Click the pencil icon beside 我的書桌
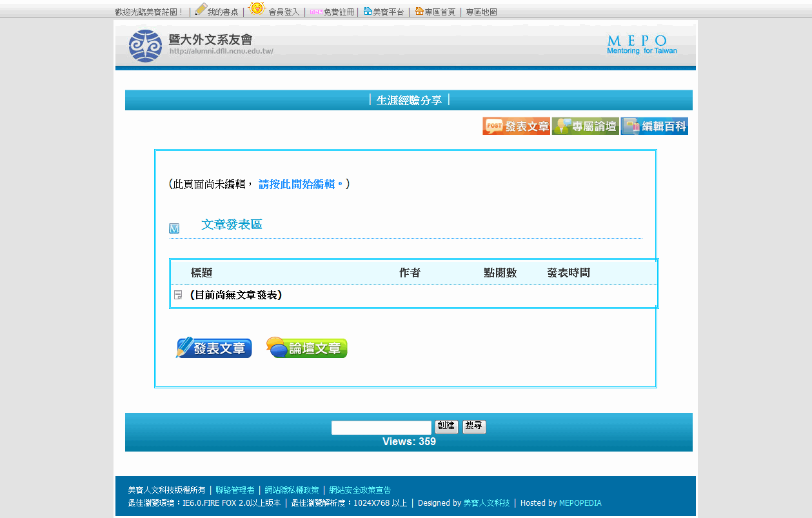The image size is (812, 518). pos(201,10)
